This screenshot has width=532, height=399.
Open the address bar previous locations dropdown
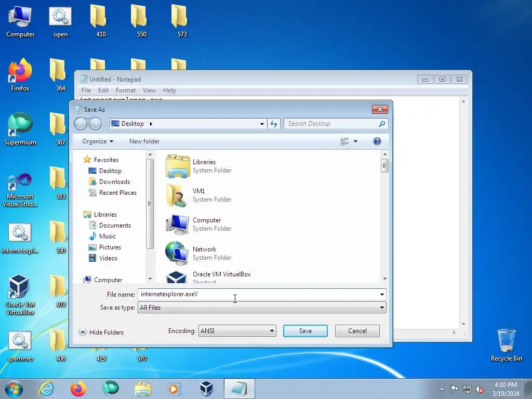coord(262,124)
